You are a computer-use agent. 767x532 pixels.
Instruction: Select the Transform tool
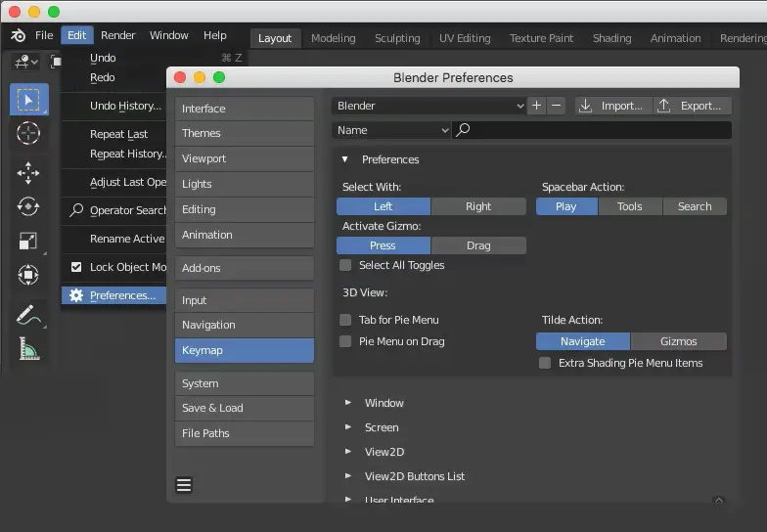coord(28,275)
